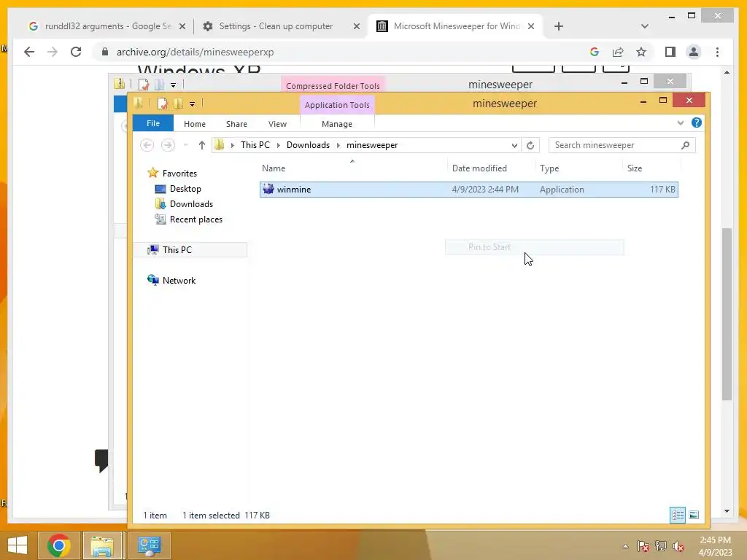
Task: Click This PC in the address breadcrumb
Action: (255, 145)
